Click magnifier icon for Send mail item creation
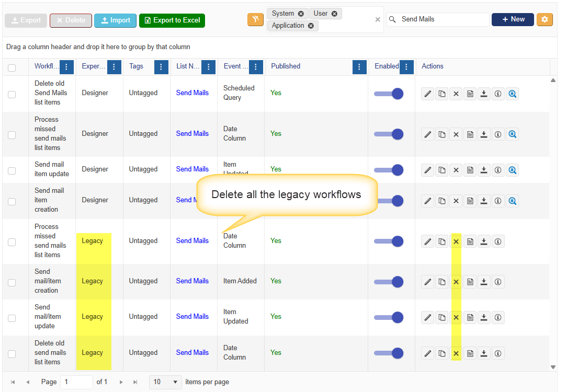The width and height of the screenshot is (567, 392). (x=512, y=201)
